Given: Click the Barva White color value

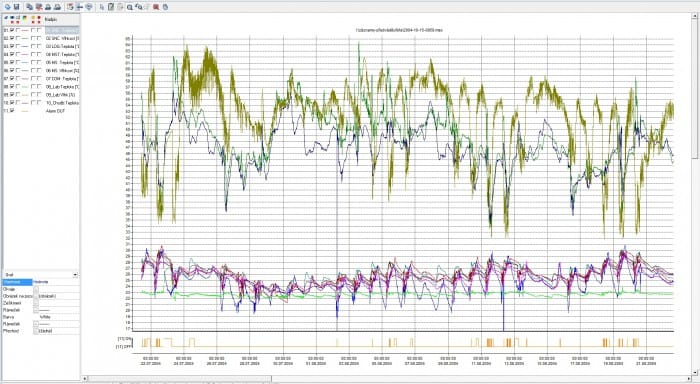Looking at the screenshot, I should coord(45,317).
